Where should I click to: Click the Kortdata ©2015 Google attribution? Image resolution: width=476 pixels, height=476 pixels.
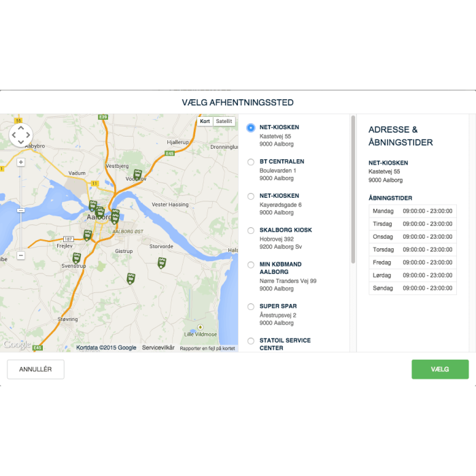[x=106, y=347]
